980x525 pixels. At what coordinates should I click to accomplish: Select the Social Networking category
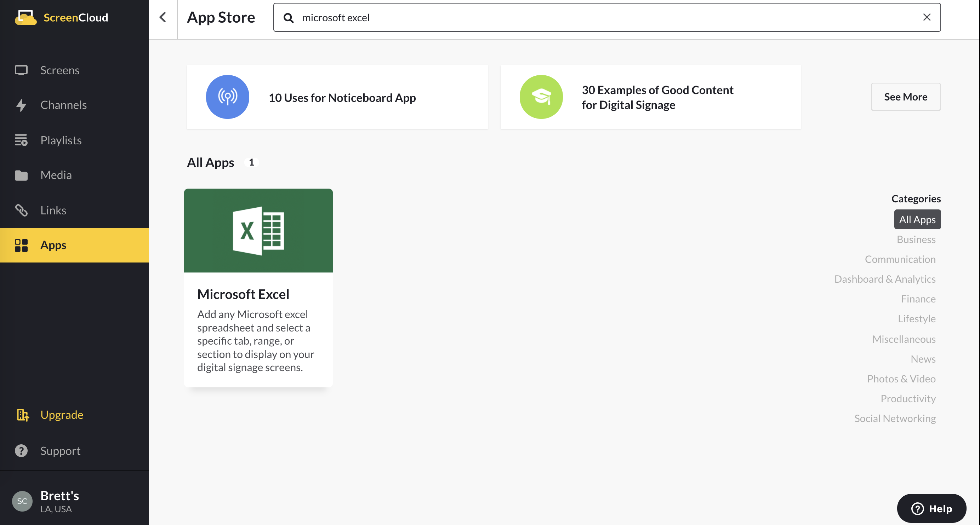(896, 418)
